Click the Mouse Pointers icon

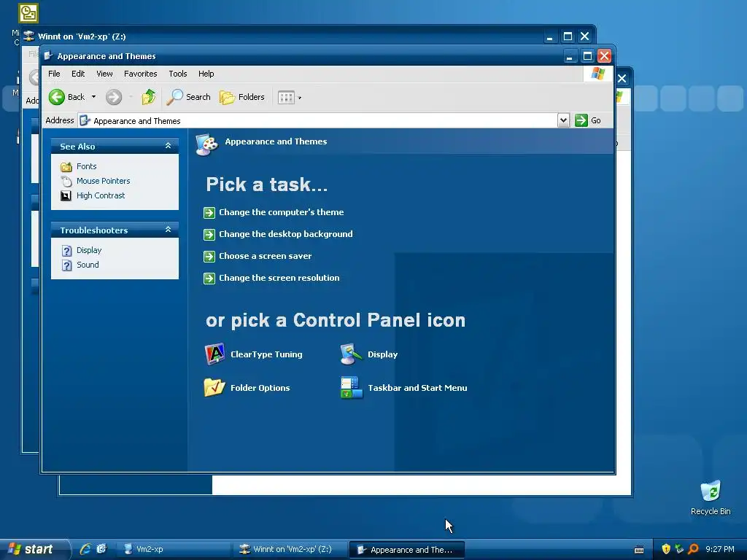click(66, 181)
